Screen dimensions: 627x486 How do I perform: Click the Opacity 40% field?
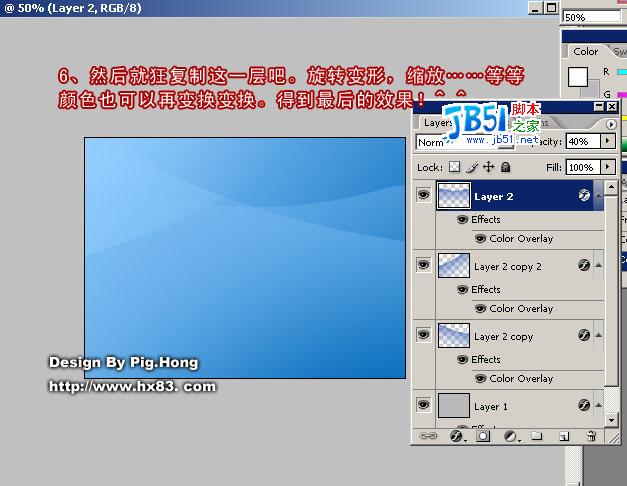coord(583,141)
